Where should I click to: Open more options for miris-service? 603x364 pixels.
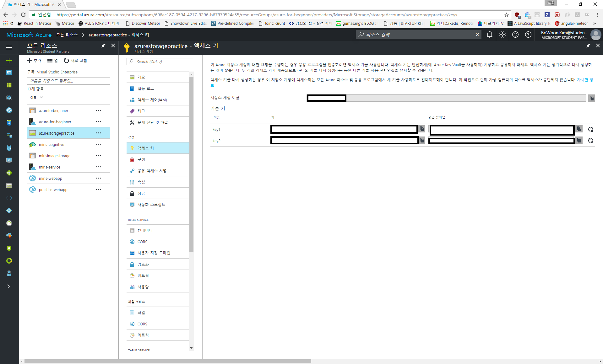98,167
